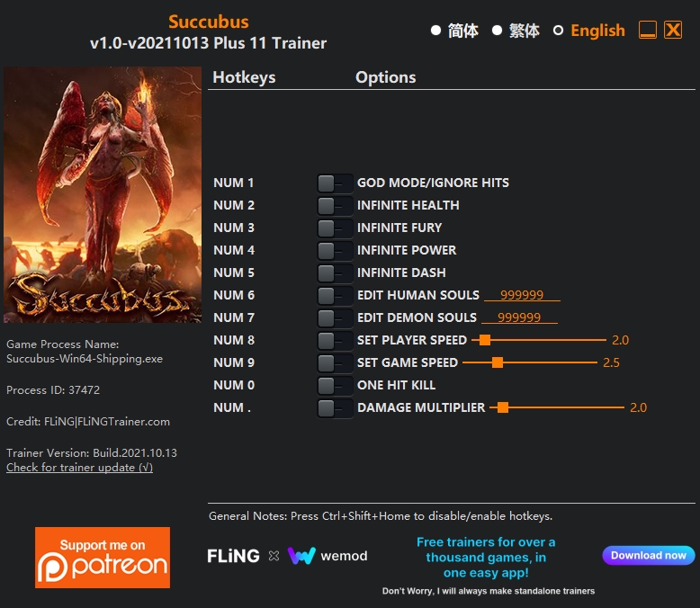The height and width of the screenshot is (608, 700).
Task: Click Support me on Patreon banner
Action: (103, 558)
